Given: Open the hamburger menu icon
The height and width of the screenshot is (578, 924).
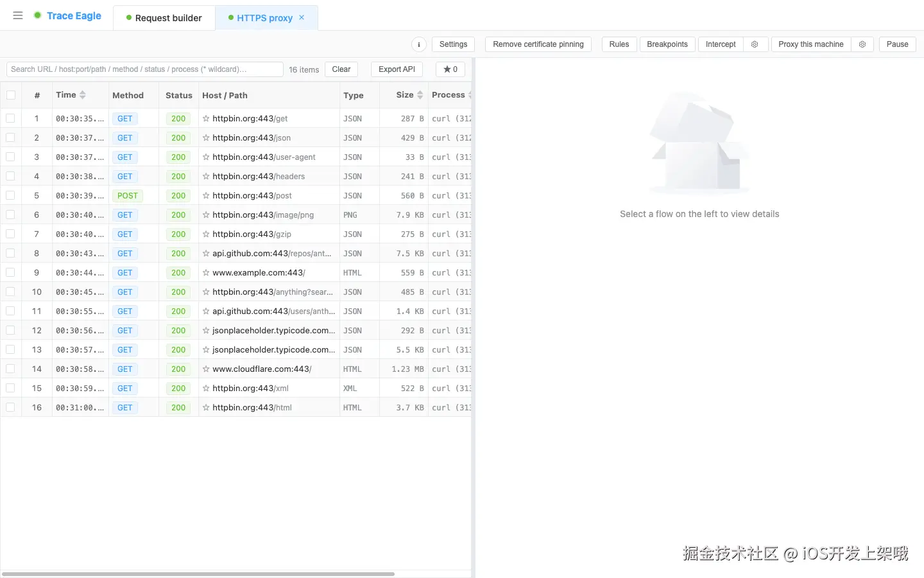Looking at the screenshot, I should pos(18,15).
